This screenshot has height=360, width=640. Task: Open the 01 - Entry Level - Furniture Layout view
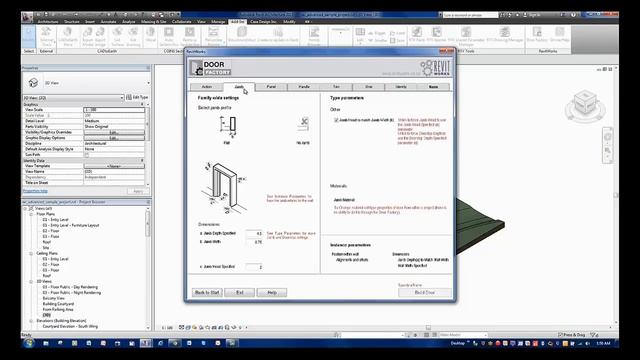[x=71, y=225]
